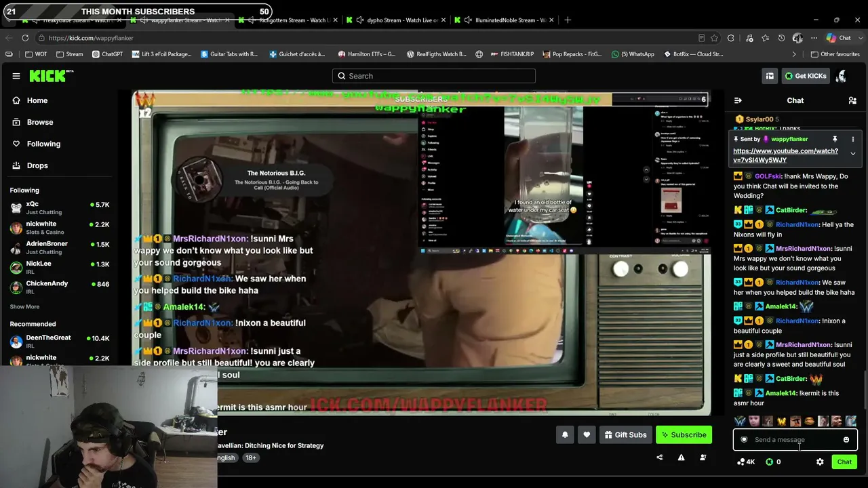Open the pinned YouTube link

(785, 155)
